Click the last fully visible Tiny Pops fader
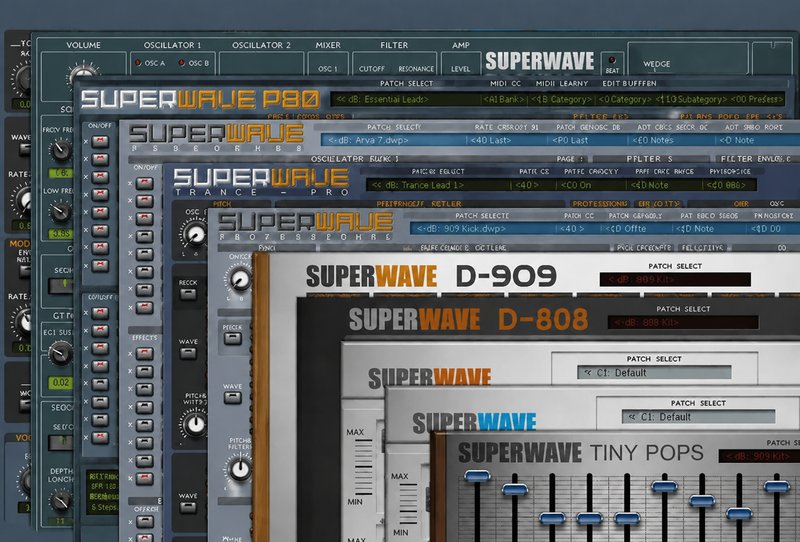Viewport: 800px width, 542px height. 777,486
